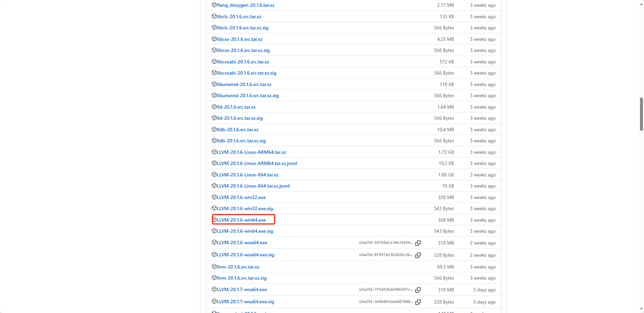Screen dimensions: 644x313
Task: Copy the sha256 of LLVM-20.1.6-woa64.exe
Action: 418,243
